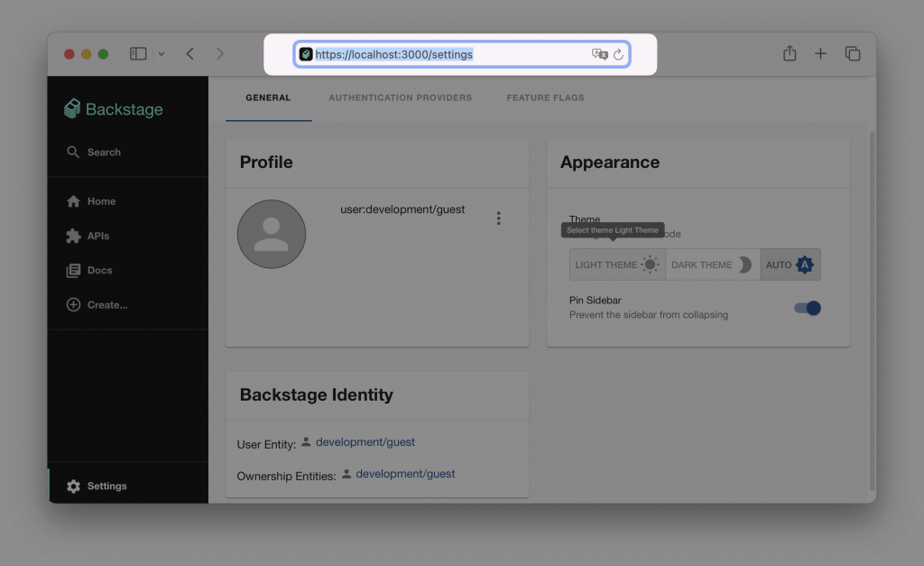Go back with browser back arrow
The image size is (924, 566).
189,53
